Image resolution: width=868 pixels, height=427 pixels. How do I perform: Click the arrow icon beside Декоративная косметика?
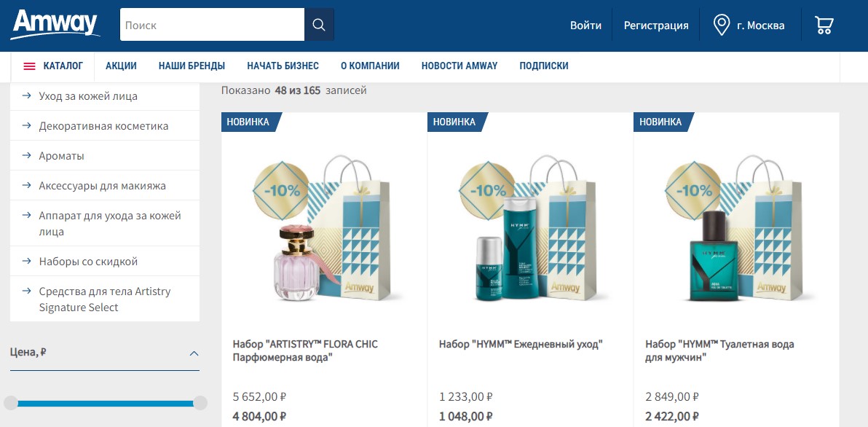[x=26, y=126]
